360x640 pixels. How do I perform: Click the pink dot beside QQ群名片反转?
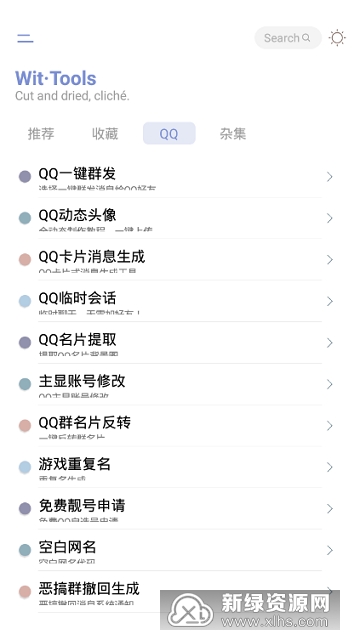coord(25,426)
